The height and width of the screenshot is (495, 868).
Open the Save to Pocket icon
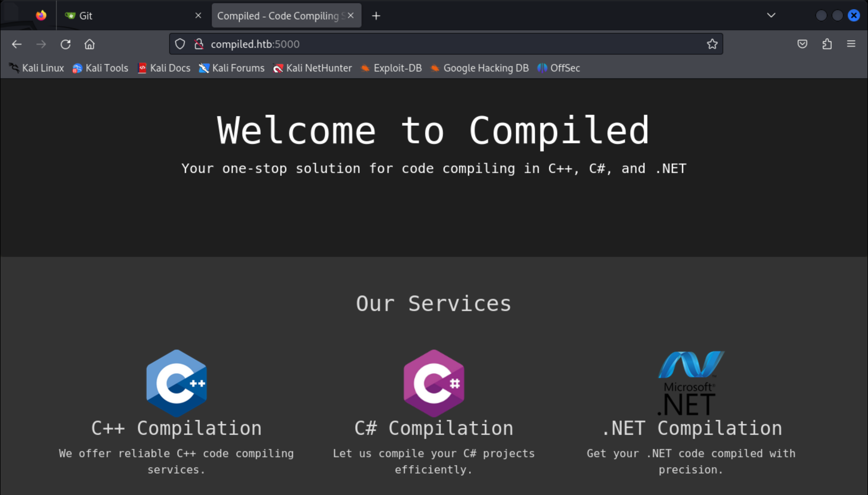[x=803, y=44]
